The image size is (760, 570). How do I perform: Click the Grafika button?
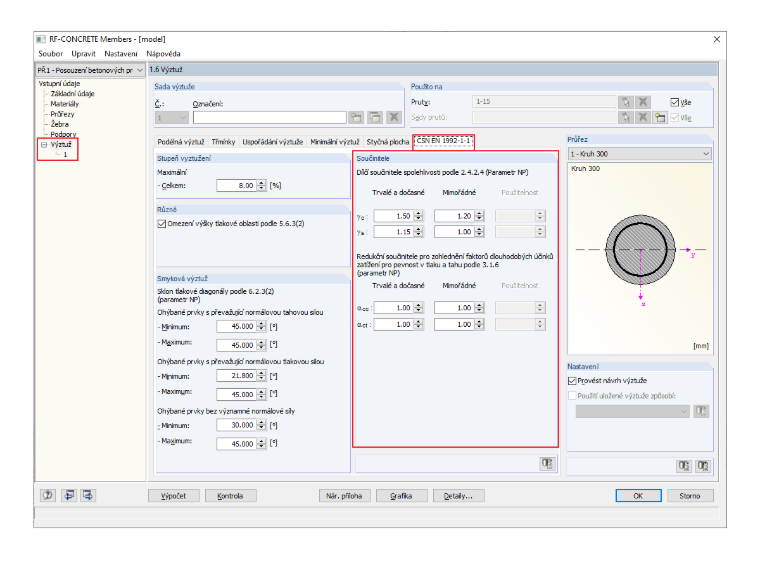tap(401, 496)
